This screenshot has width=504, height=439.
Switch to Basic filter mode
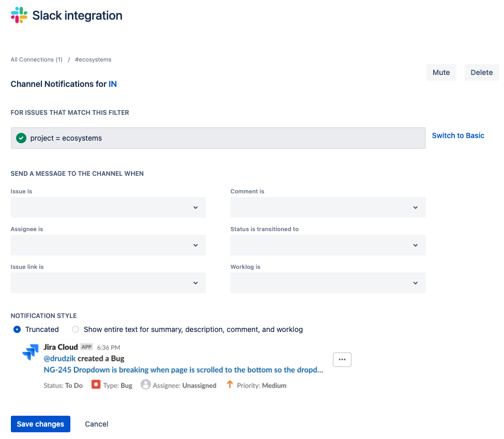tap(458, 135)
